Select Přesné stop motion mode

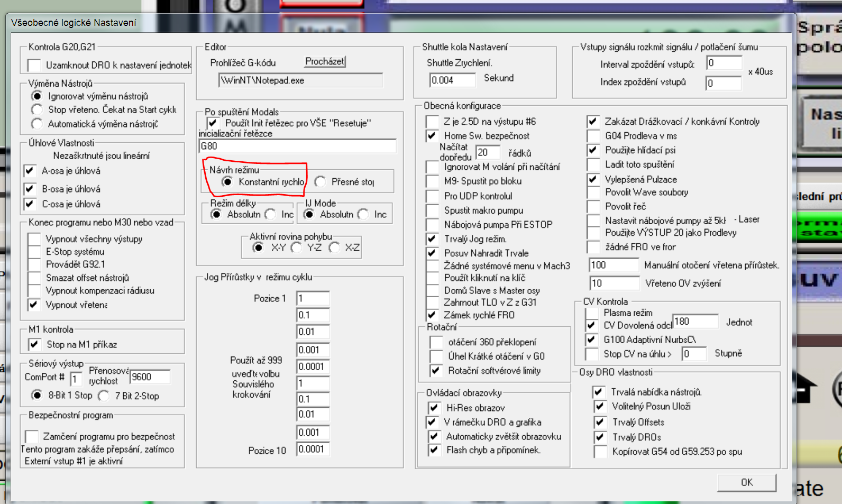tap(320, 182)
